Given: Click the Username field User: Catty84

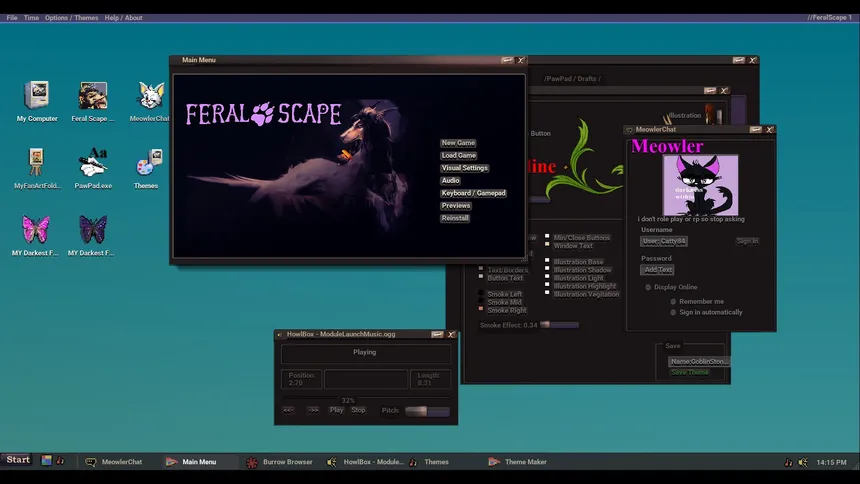Looking at the screenshot, I should pos(664,241).
